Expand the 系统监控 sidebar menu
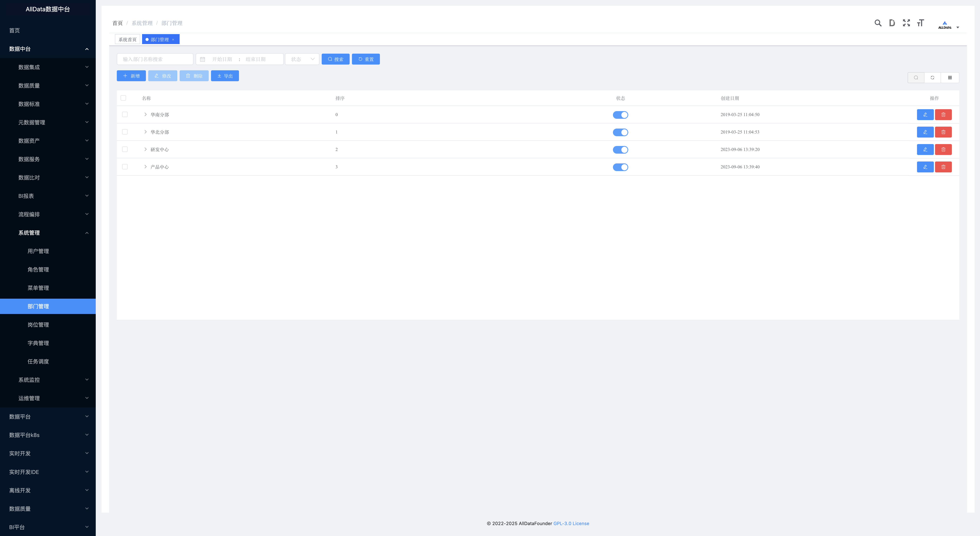This screenshot has width=980, height=536. click(48, 380)
